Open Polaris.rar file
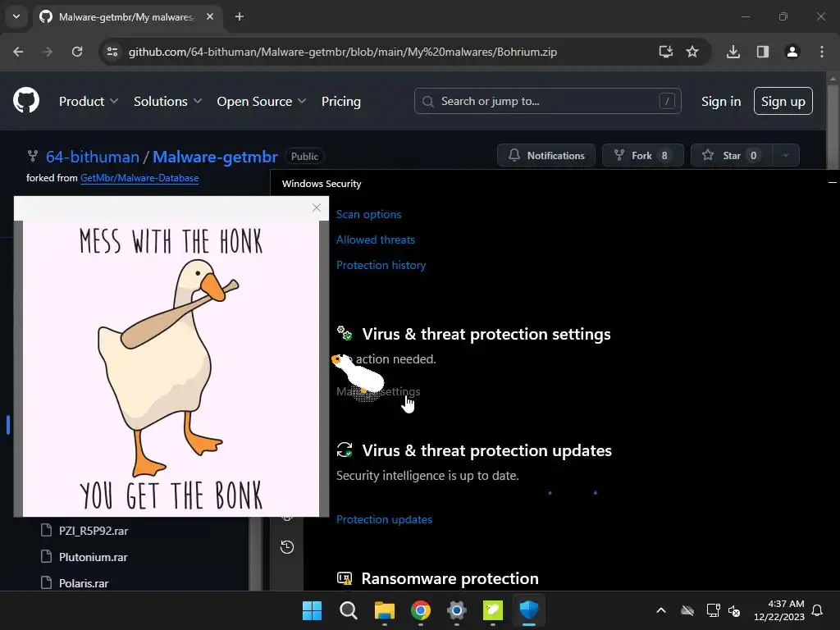The image size is (840, 630). pos(84,583)
